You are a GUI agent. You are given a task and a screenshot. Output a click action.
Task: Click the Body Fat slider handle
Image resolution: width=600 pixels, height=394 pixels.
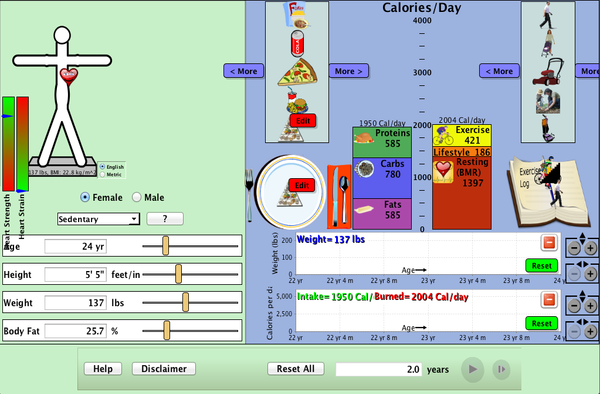pyautogui.click(x=166, y=331)
